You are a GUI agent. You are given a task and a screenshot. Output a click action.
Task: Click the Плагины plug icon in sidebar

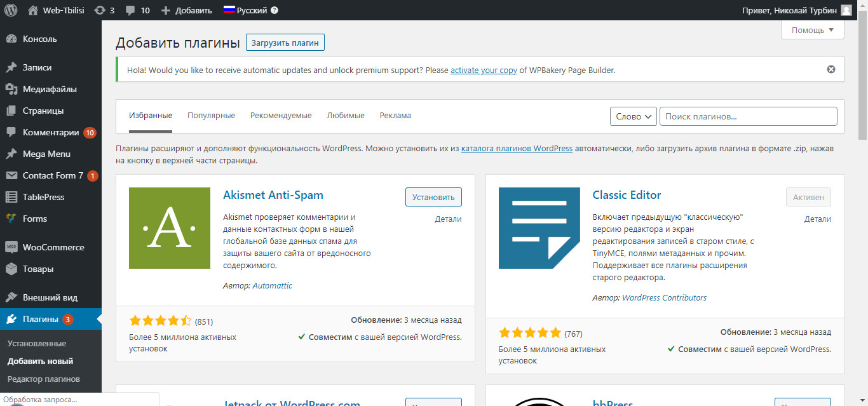point(11,319)
